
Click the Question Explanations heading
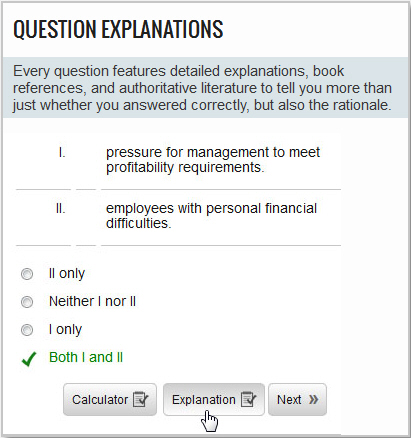(x=118, y=29)
